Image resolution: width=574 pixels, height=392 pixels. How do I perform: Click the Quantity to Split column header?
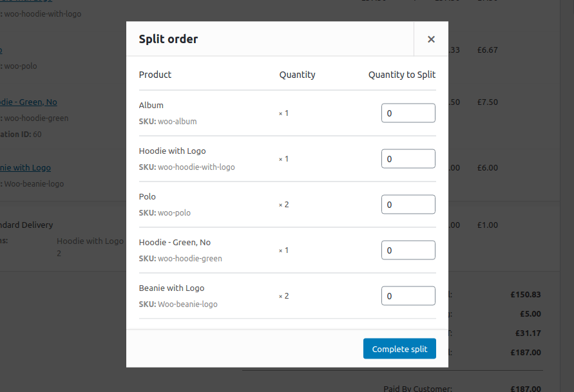point(401,74)
